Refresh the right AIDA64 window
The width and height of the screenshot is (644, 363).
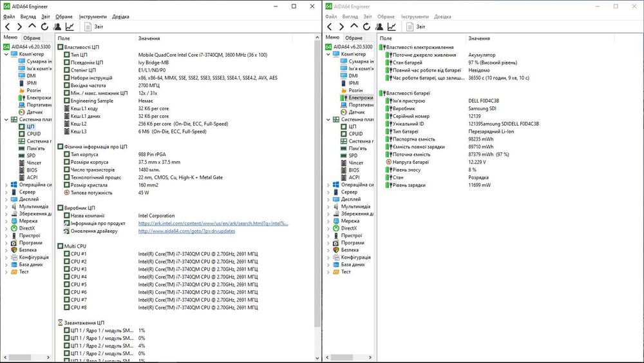(x=366, y=26)
